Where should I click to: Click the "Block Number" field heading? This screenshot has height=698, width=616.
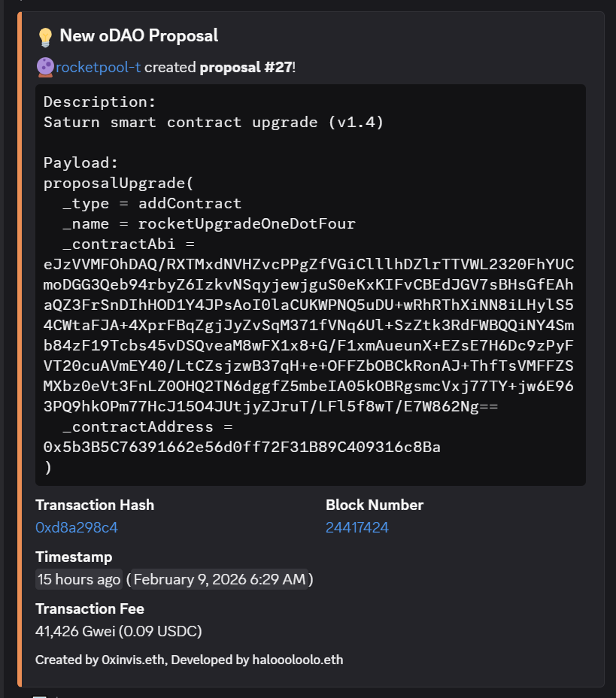pyautogui.click(x=375, y=505)
